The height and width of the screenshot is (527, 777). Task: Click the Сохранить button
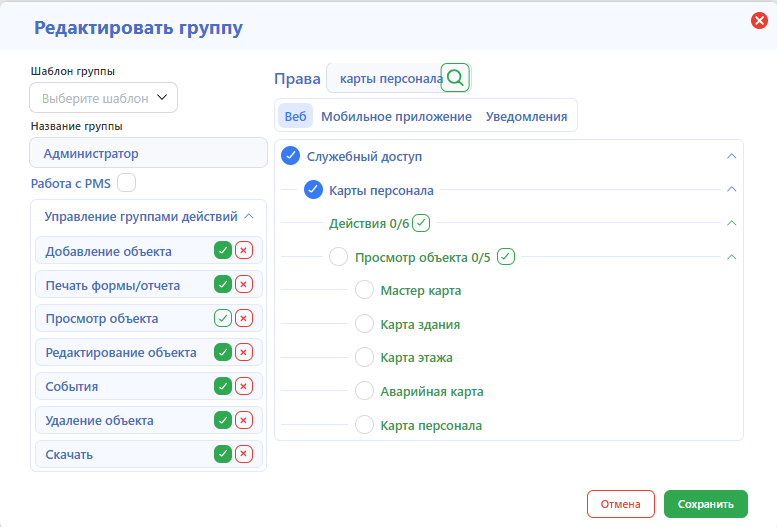click(706, 504)
